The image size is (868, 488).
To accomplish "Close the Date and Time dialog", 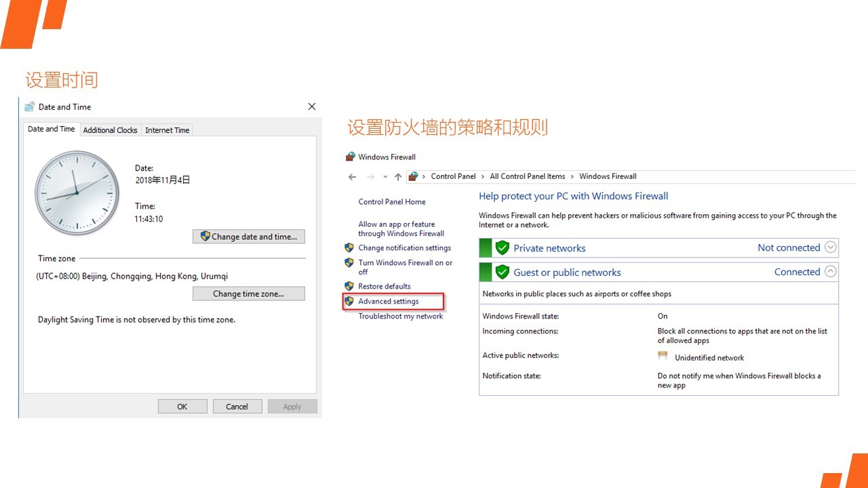I will [312, 106].
